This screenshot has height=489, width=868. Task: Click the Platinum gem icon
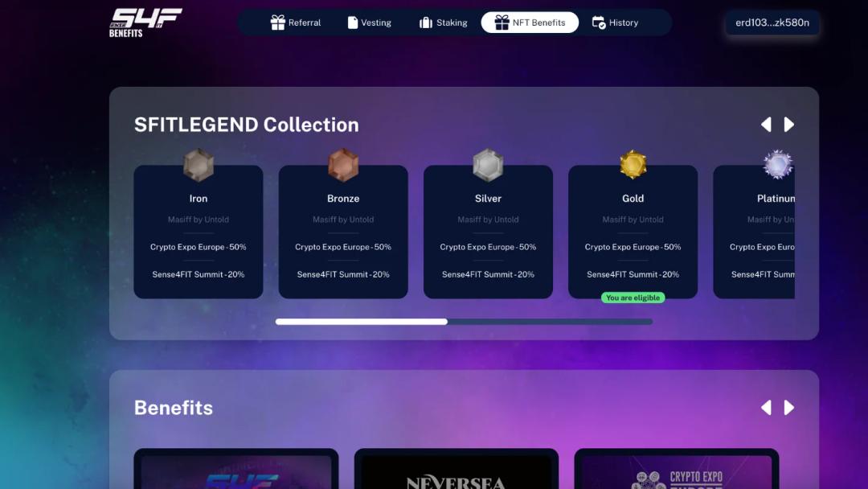pyautogui.click(x=778, y=165)
